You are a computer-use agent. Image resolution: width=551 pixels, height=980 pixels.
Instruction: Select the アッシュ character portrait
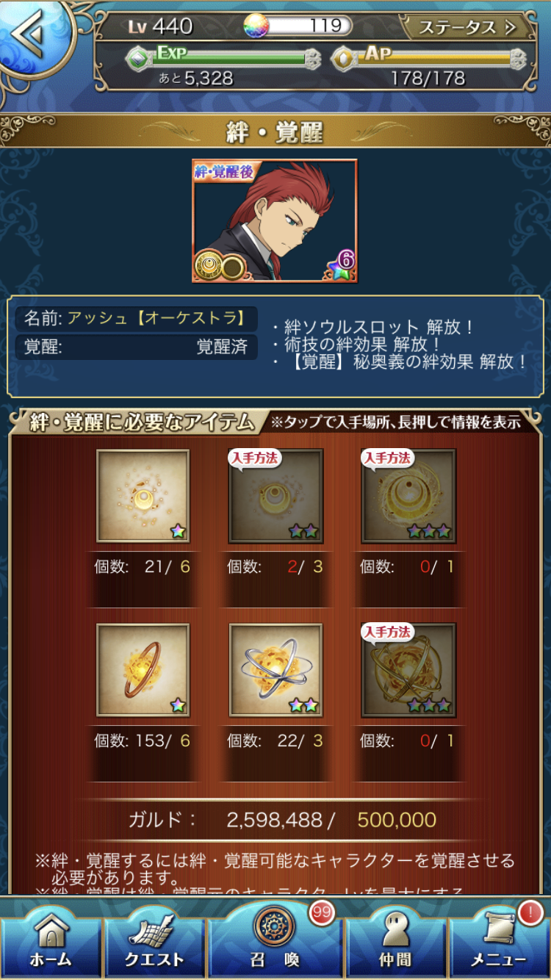tap(275, 221)
